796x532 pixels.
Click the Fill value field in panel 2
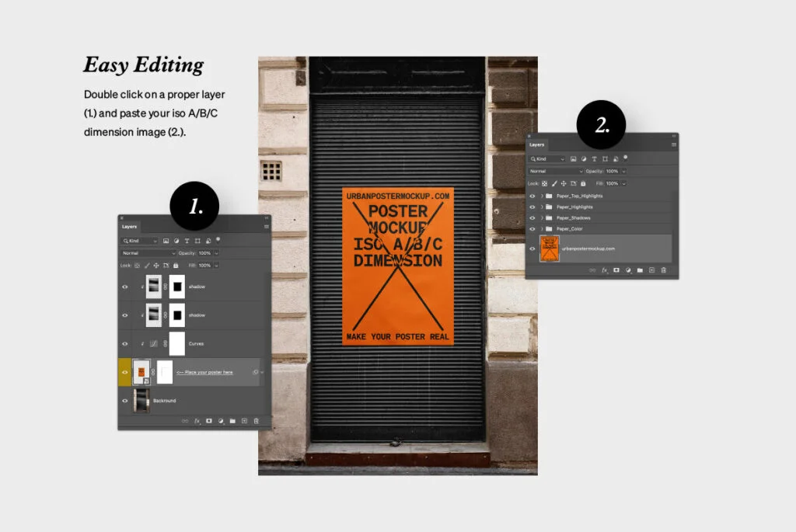(611, 183)
